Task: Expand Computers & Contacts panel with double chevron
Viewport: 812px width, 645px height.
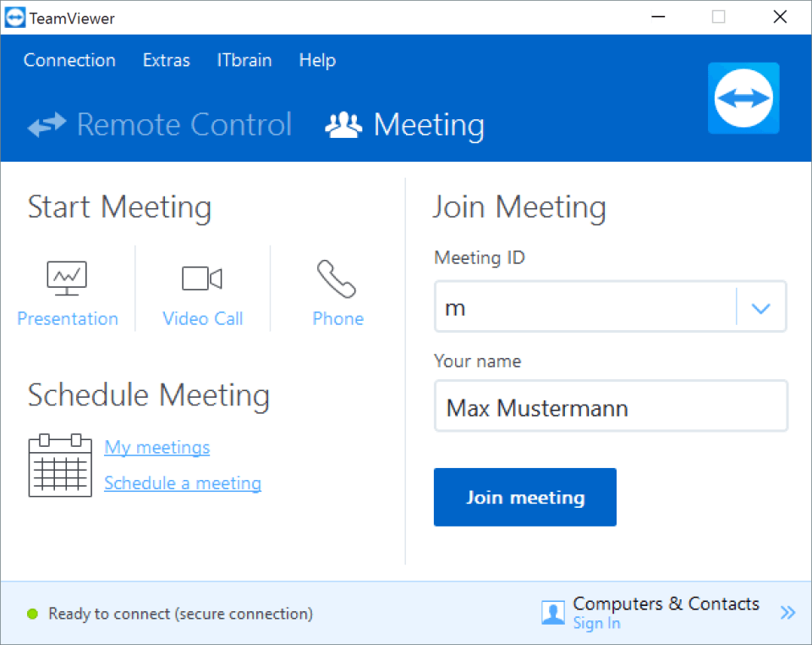Action: coord(787,613)
